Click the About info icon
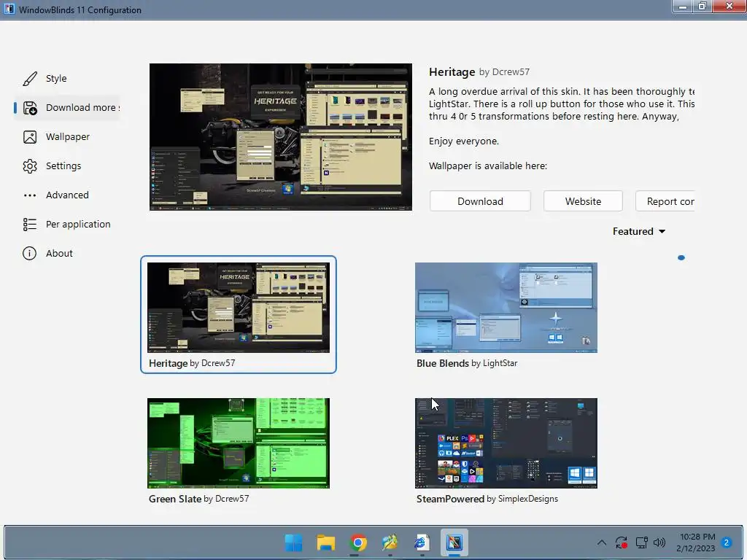The width and height of the screenshot is (747, 560). point(29,253)
